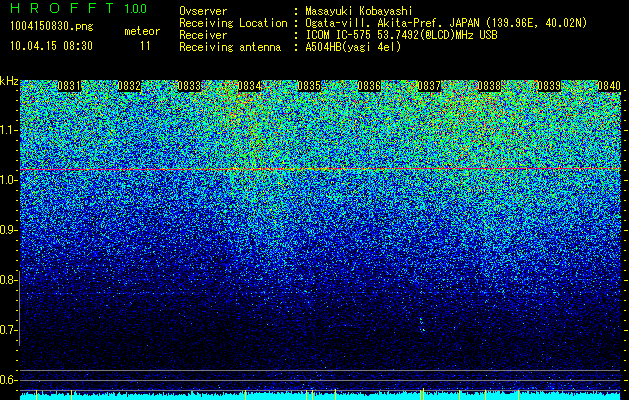The height and width of the screenshot is (400, 629).
Task: Click the date text 10.04.15 08:30
Action: click(51, 46)
